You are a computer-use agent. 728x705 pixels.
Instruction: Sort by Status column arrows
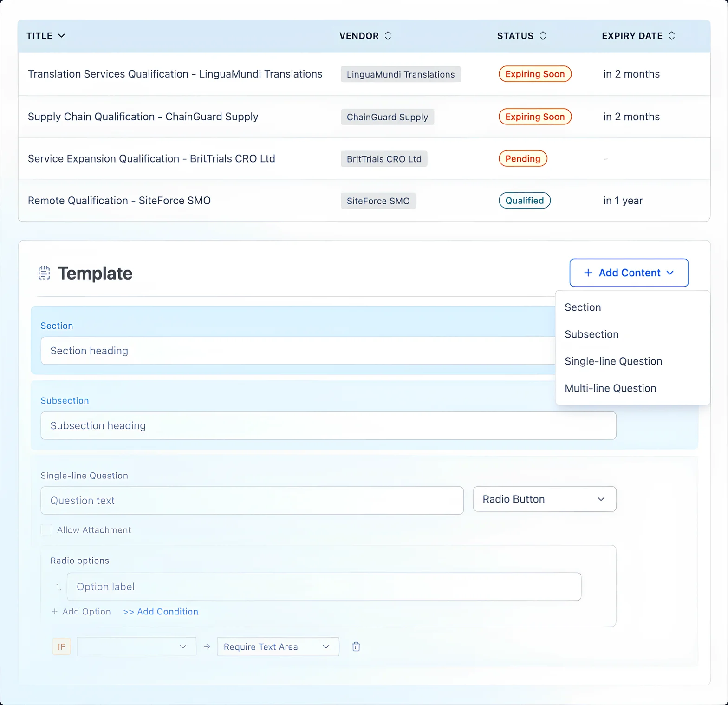click(x=543, y=36)
